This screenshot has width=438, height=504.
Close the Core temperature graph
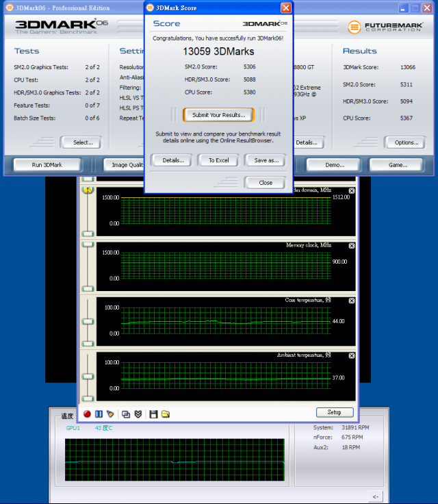352,301
